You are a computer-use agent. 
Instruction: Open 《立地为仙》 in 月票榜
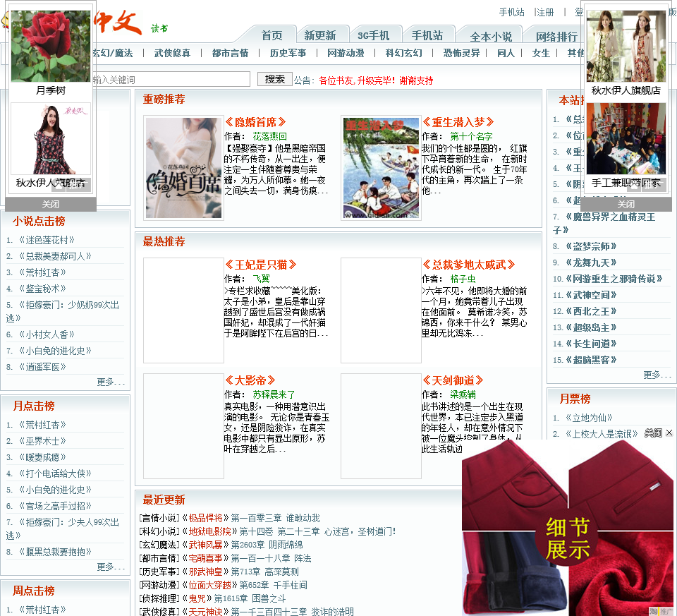point(590,418)
